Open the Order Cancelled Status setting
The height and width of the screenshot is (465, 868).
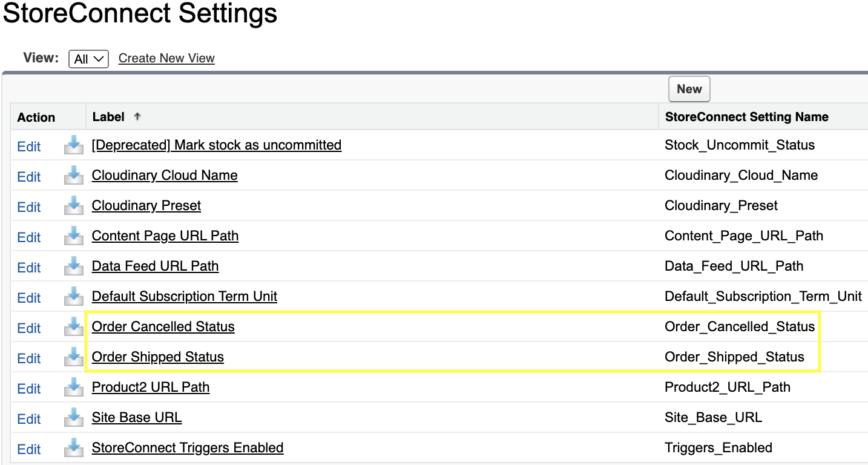163,326
